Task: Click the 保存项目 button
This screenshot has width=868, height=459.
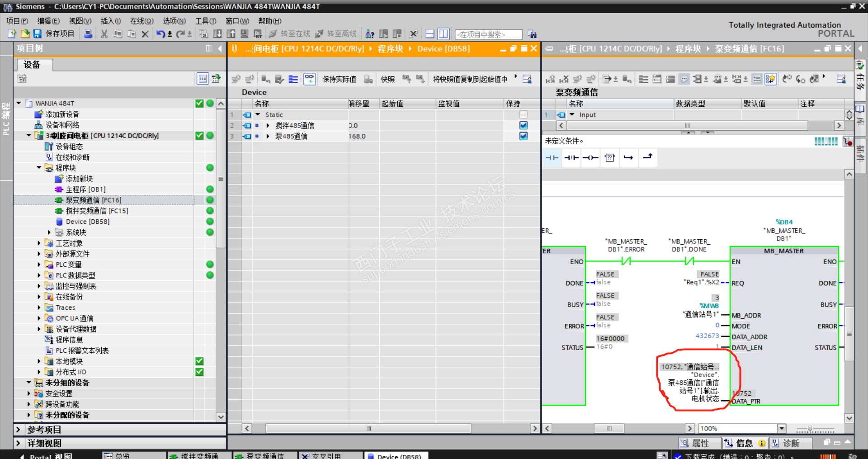Action: (54, 34)
